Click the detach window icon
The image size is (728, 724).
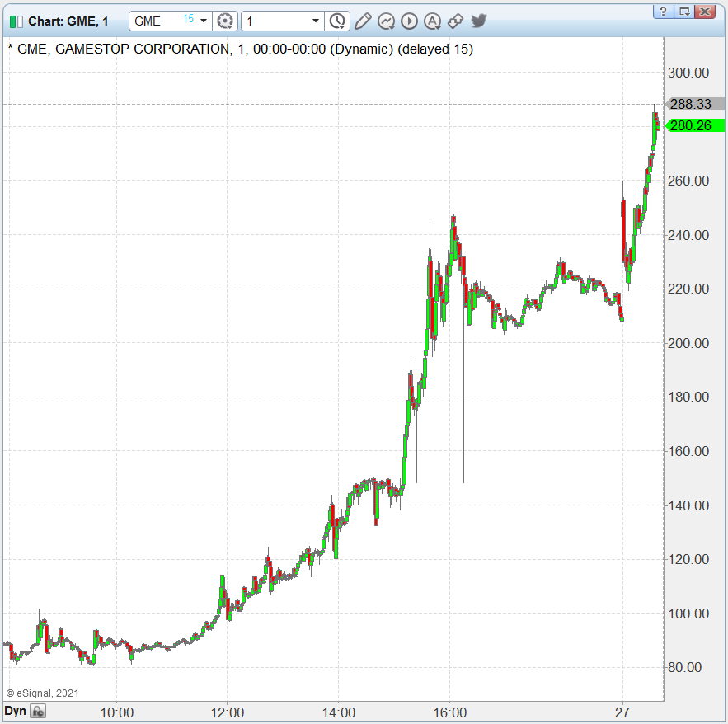click(x=684, y=12)
